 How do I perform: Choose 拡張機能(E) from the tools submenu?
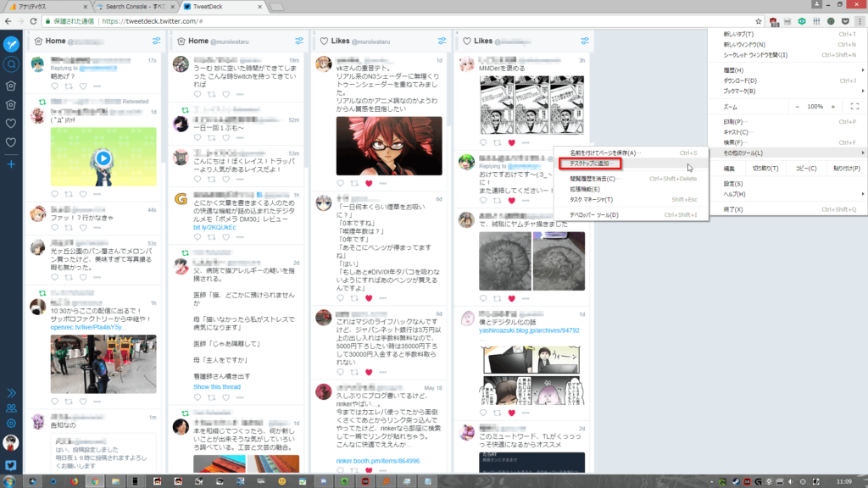(586, 189)
